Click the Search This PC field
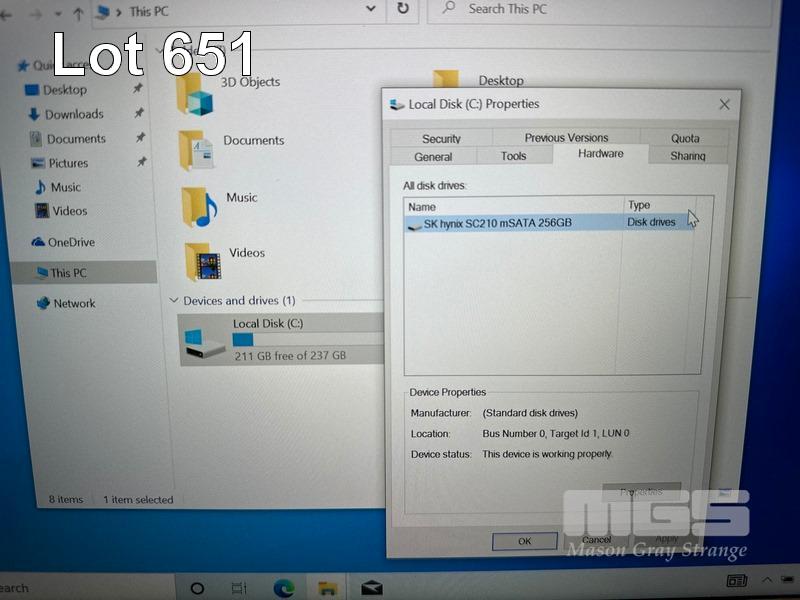Screen dimensions: 800x600 600,10
